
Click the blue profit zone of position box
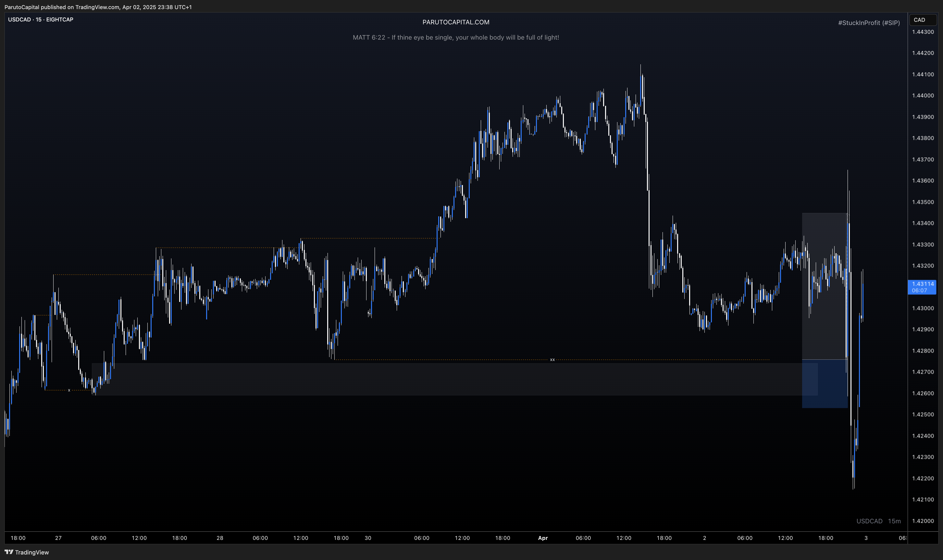[825, 383]
